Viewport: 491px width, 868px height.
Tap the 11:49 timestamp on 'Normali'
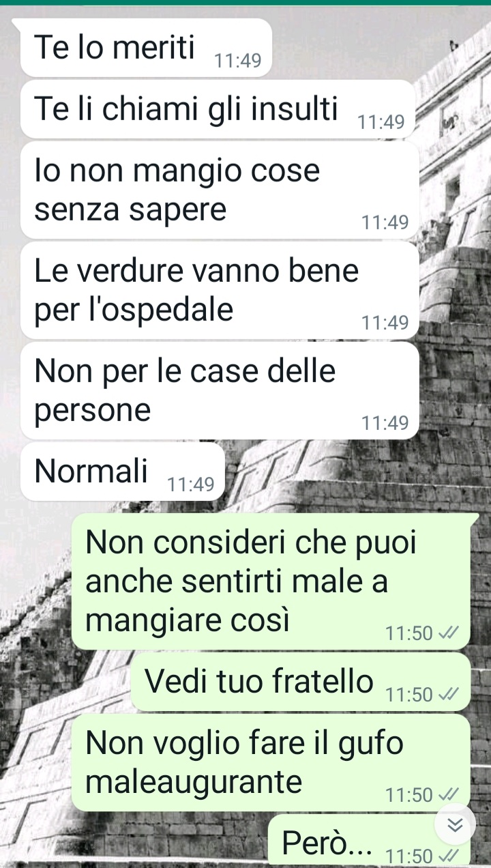191,484
